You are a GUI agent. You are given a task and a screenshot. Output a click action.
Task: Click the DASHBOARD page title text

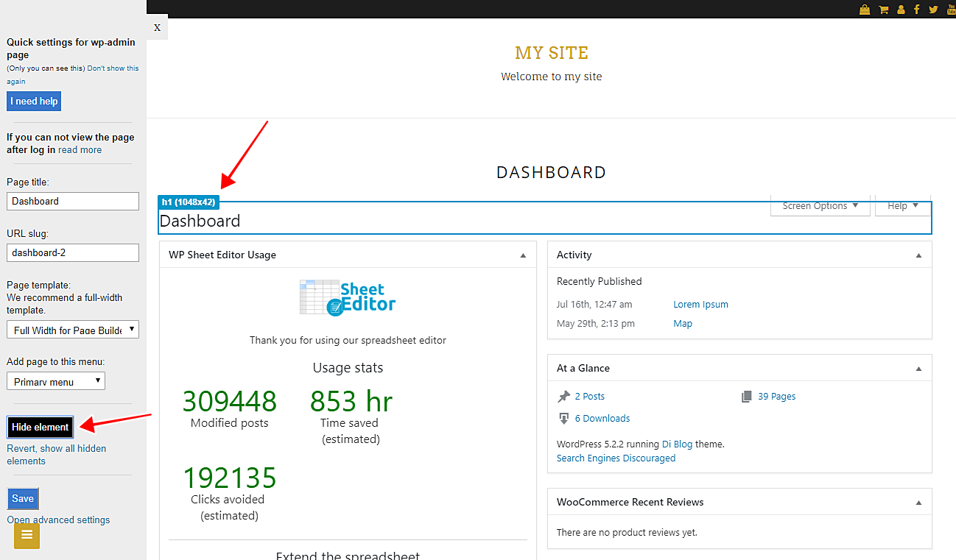[x=552, y=172]
